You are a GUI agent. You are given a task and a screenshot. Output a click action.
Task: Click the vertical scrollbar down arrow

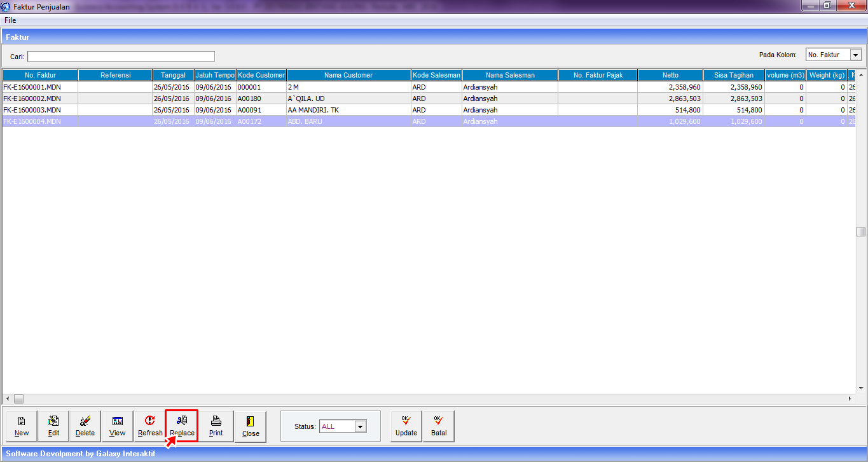point(861,387)
